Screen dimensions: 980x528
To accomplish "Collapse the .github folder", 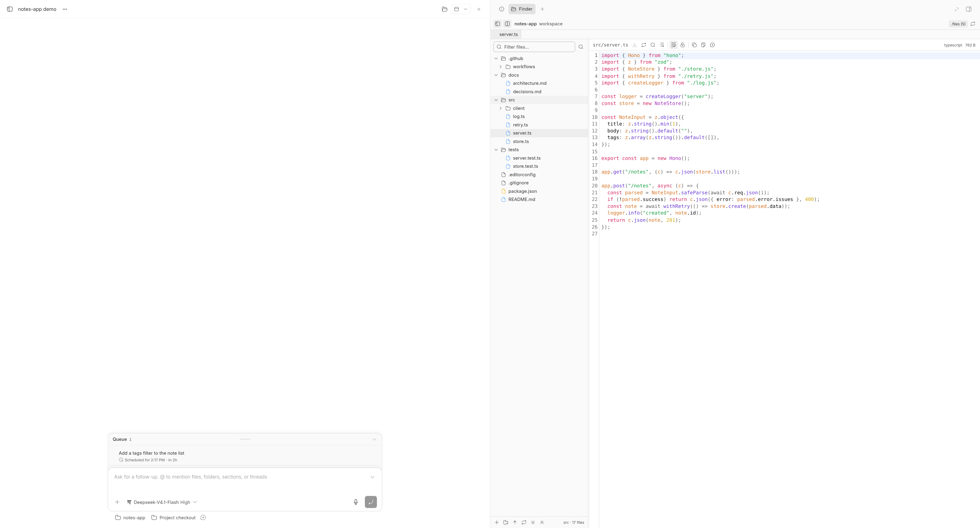I will point(496,59).
